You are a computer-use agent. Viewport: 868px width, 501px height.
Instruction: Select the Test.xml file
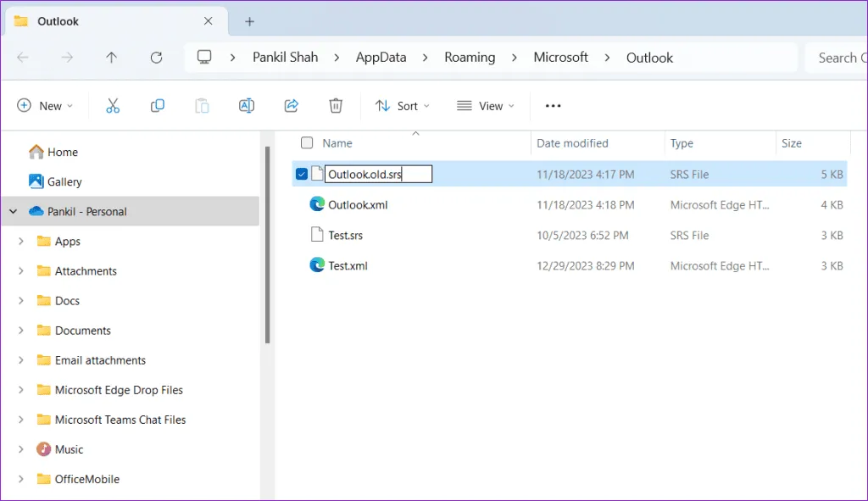(348, 265)
